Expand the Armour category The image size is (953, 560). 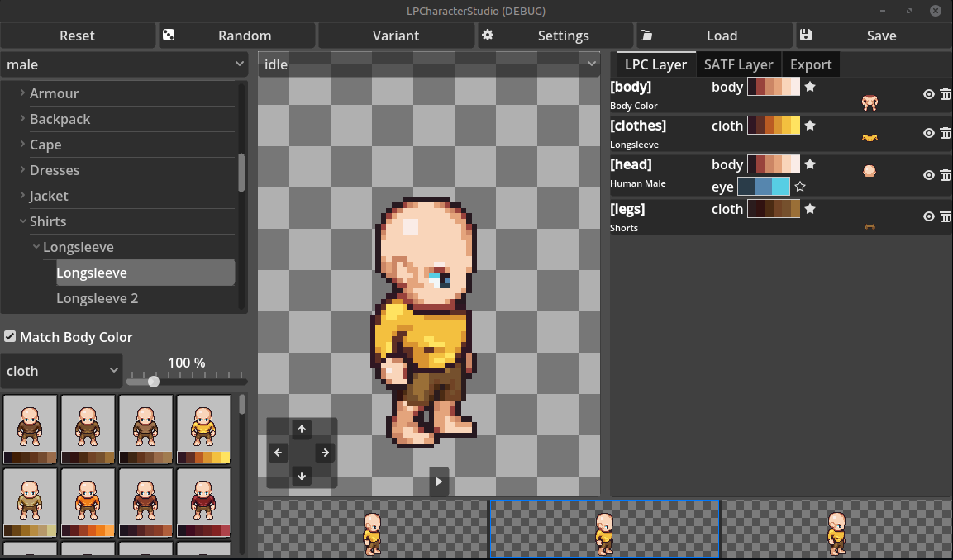coord(22,93)
